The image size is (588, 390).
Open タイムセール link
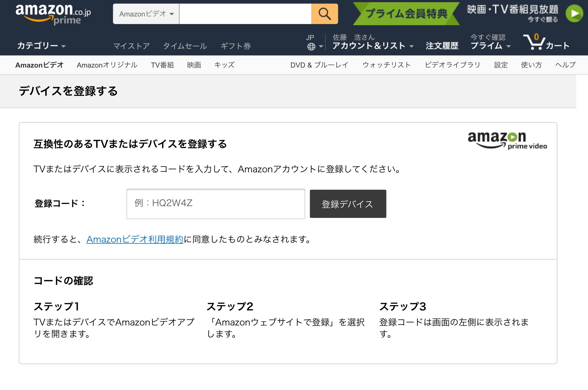coord(185,46)
